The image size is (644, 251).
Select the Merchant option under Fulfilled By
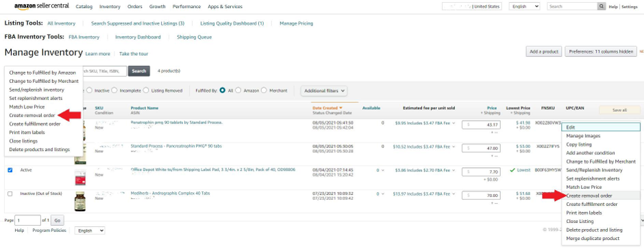click(264, 91)
